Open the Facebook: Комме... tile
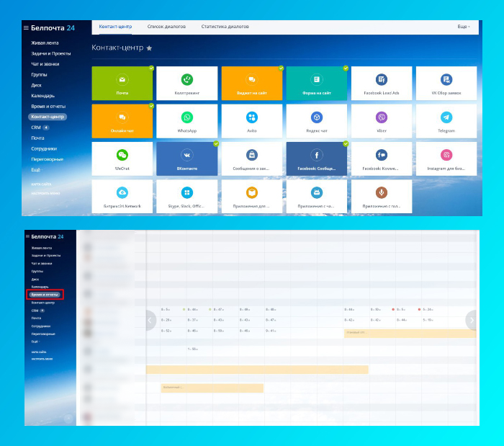Viewport: 504px width, 446px height. pos(382,159)
